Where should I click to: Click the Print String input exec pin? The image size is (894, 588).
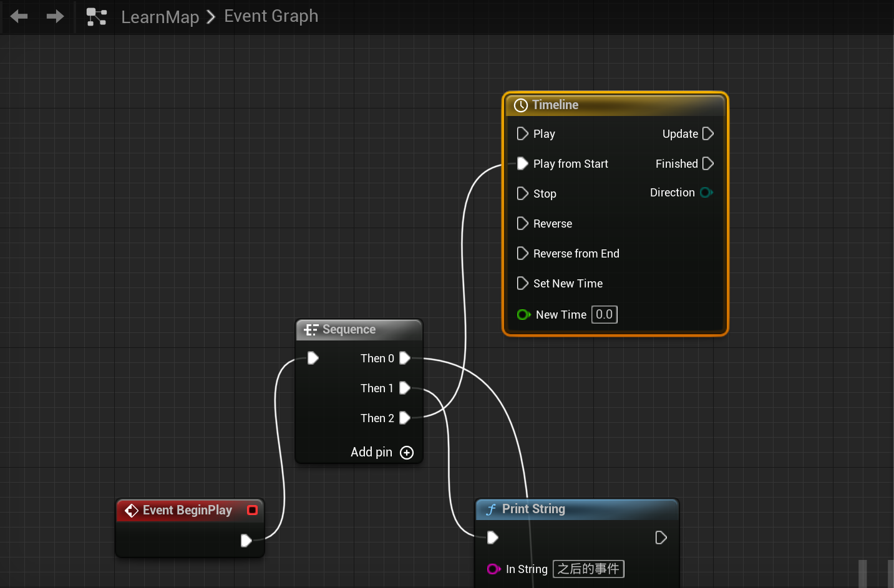tap(492, 537)
